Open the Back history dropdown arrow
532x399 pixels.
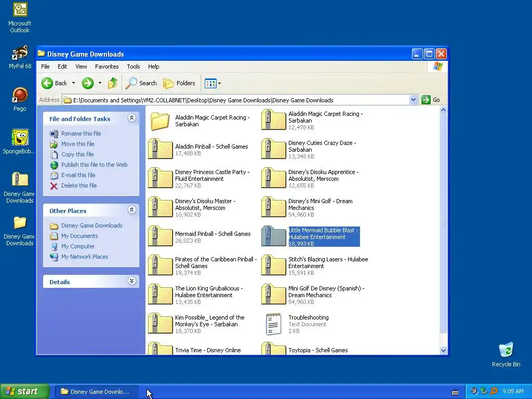click(73, 83)
